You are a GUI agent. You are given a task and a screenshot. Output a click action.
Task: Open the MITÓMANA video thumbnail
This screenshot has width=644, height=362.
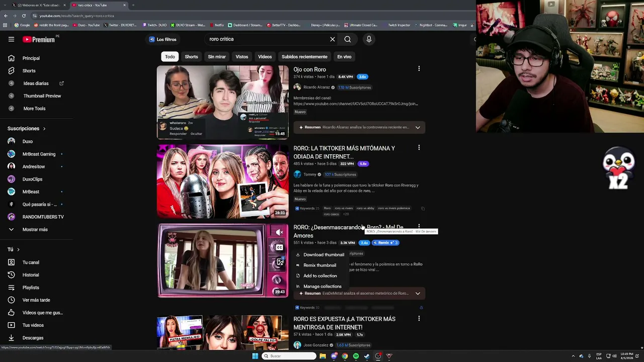coord(222,182)
